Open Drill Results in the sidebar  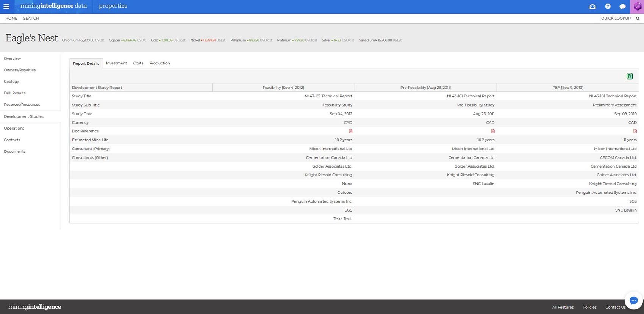[15, 93]
